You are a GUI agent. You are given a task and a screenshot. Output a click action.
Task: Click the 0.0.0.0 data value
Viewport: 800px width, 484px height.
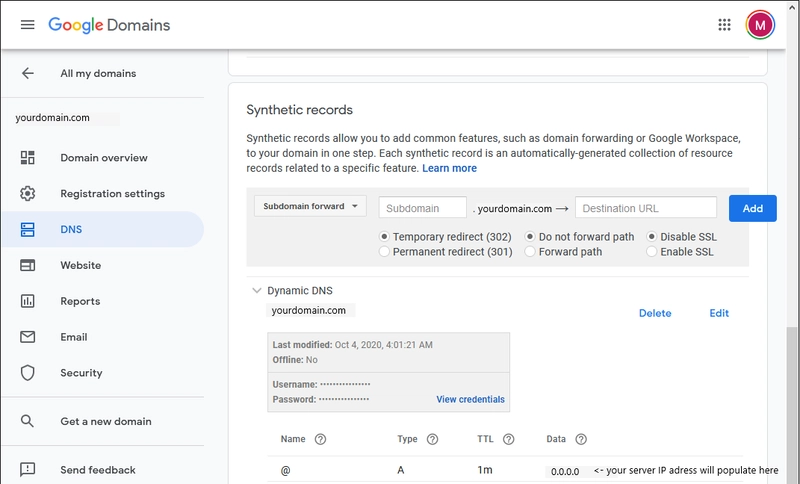565,471
